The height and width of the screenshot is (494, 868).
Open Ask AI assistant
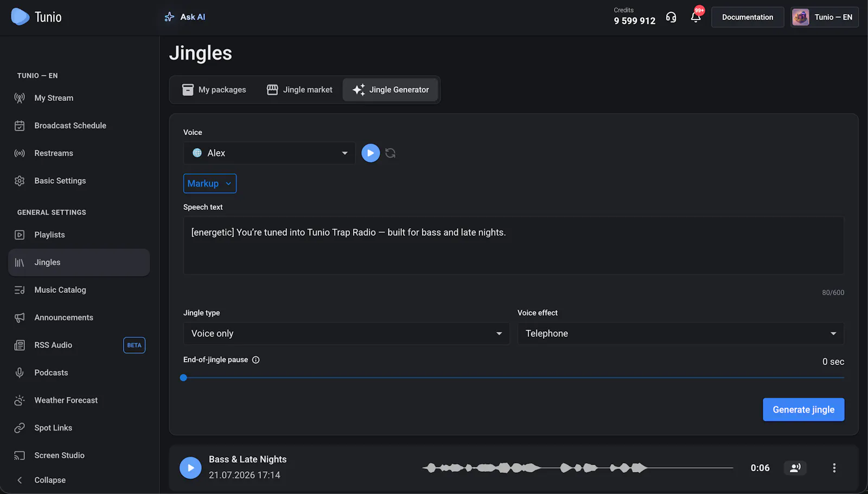tap(185, 17)
